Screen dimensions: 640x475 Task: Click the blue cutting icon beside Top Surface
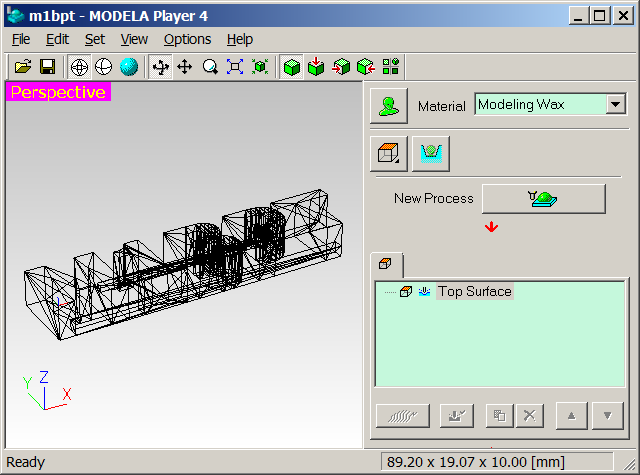click(424, 291)
